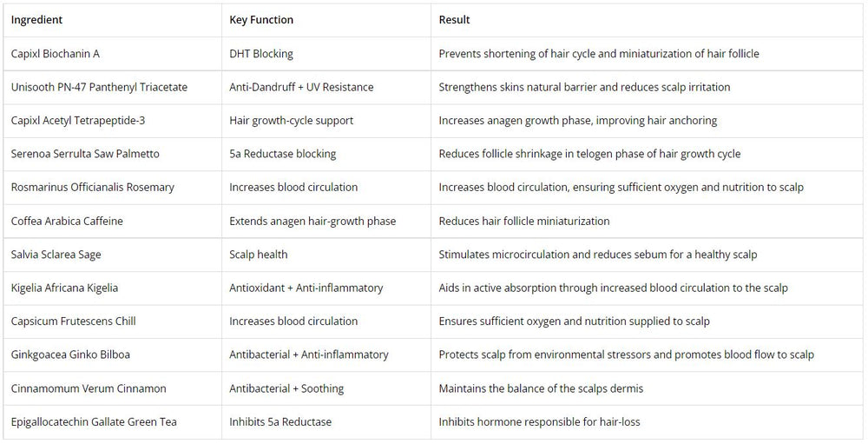The width and height of the screenshot is (868, 444).
Task: Click the 5a Reductase blocking cell
Action: click(x=326, y=154)
